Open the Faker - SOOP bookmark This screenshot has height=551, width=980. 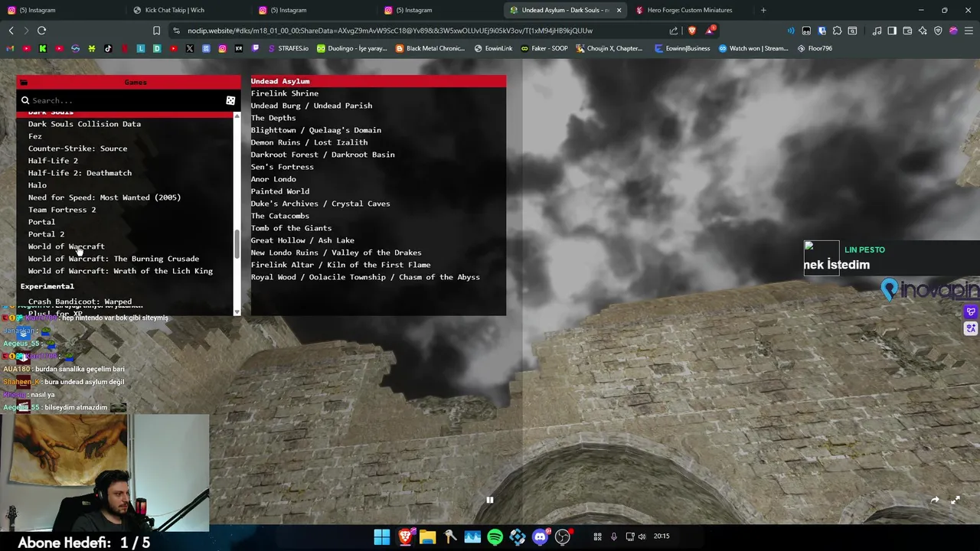(x=544, y=48)
